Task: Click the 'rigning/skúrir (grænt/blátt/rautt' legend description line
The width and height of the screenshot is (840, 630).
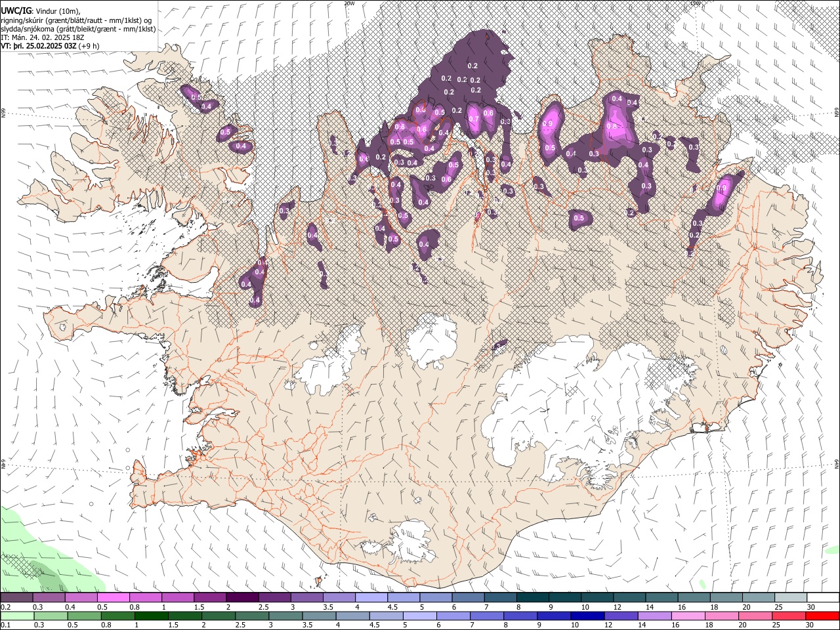Action: 75,20
